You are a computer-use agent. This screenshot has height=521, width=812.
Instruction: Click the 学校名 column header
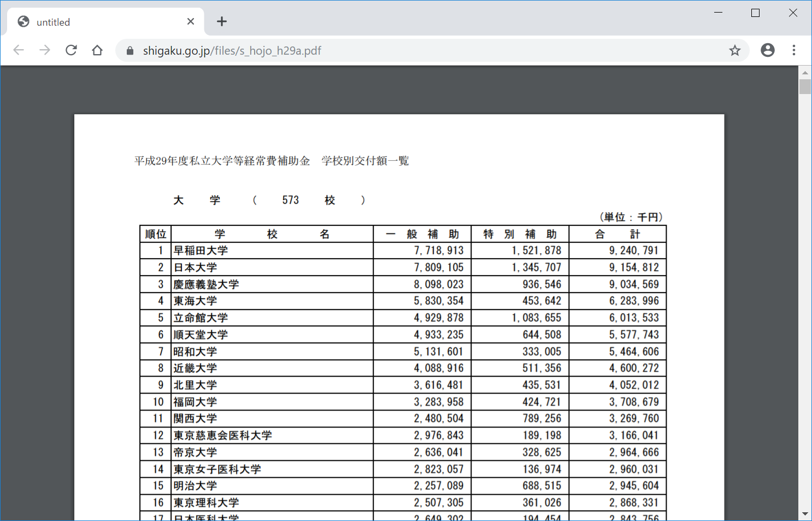[272, 234]
